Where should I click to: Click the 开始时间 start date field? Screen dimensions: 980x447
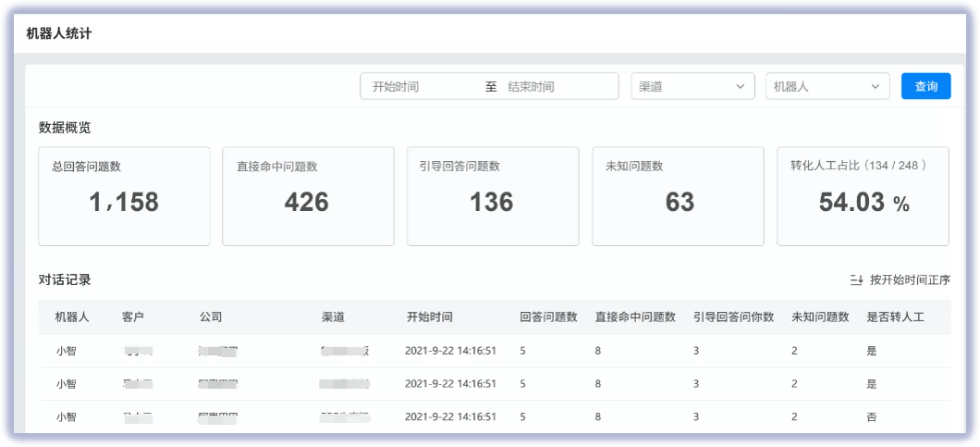click(x=421, y=86)
